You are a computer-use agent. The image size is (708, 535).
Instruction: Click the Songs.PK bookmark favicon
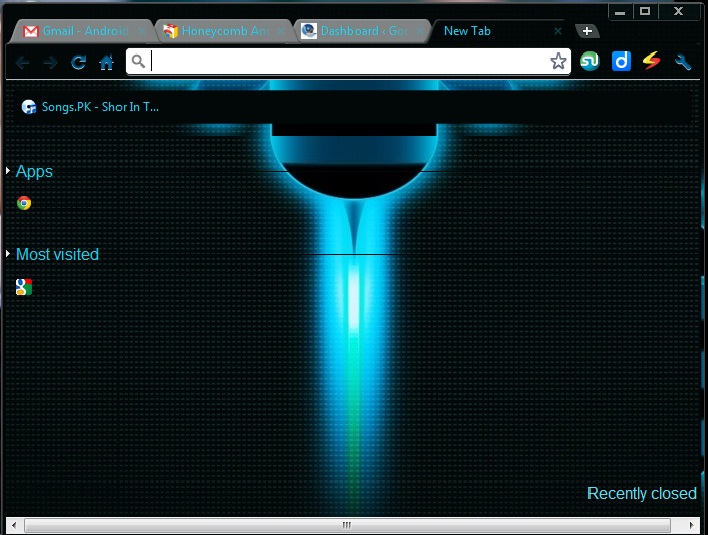click(29, 107)
